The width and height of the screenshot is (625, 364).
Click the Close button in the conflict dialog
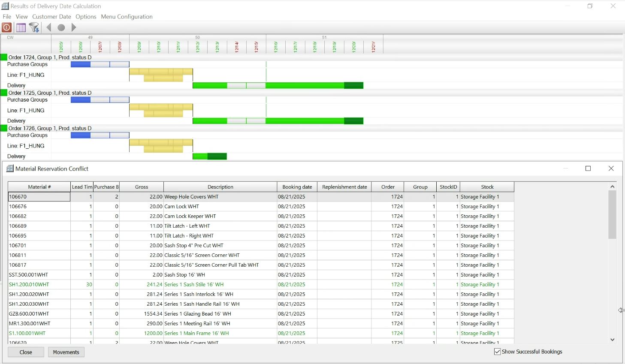[25, 352]
